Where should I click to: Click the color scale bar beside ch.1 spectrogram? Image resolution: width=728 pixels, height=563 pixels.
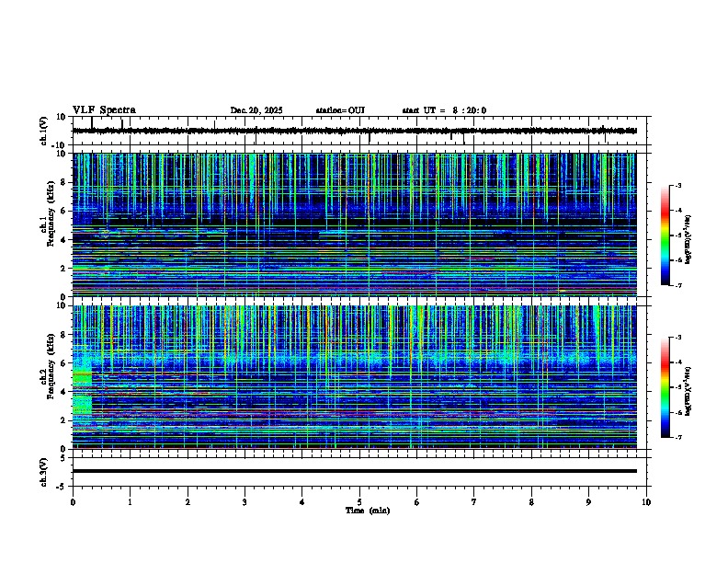click(665, 236)
